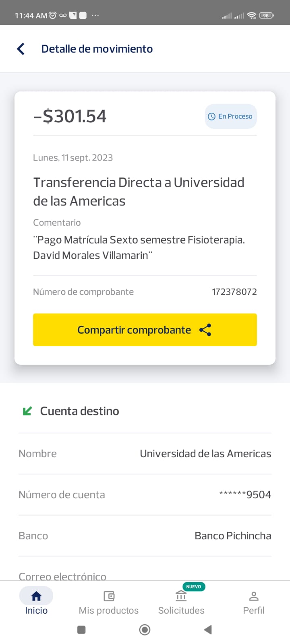Switch to Mis productos tab
Screen dimensions: 290x644
[x=109, y=610]
